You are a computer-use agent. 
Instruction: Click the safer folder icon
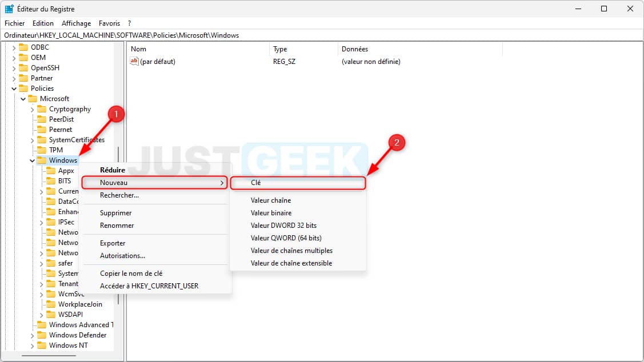pyautogui.click(x=50, y=263)
